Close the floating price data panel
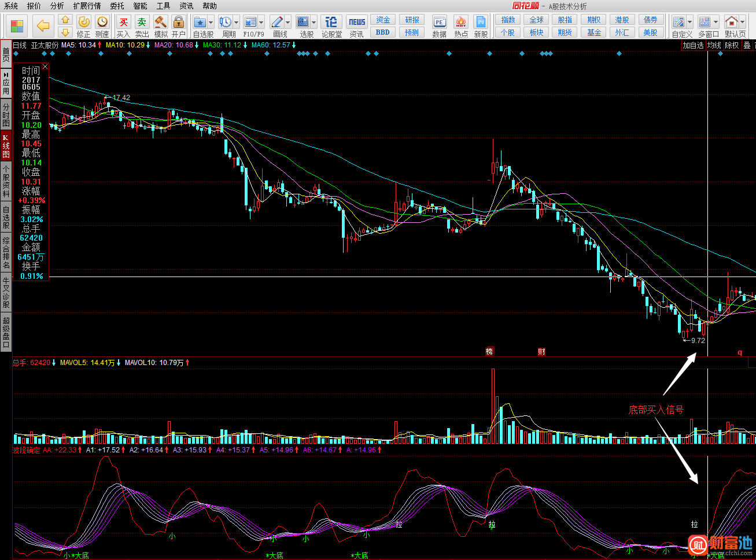Image resolution: width=756 pixels, height=560 pixels. pos(45,67)
